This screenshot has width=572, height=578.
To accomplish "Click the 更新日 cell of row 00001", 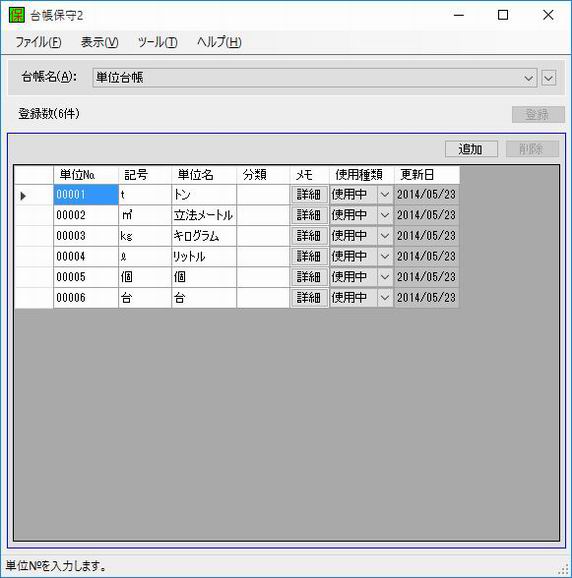I will point(427,195).
